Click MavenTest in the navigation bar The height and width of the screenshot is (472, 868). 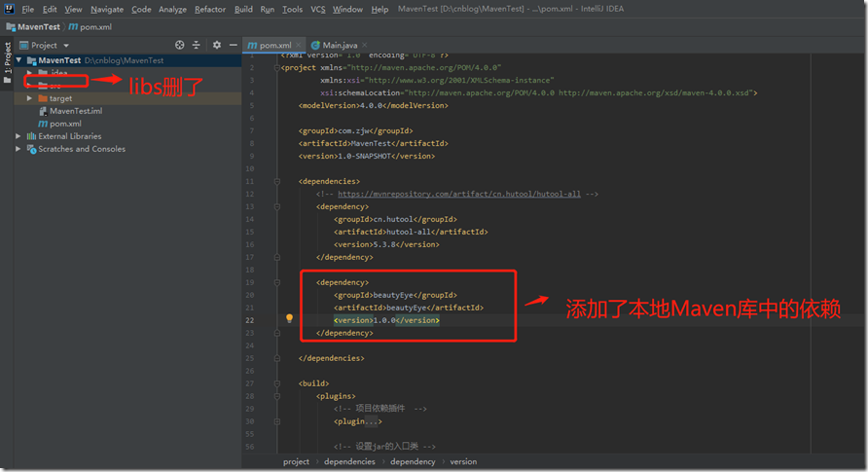tap(39, 26)
